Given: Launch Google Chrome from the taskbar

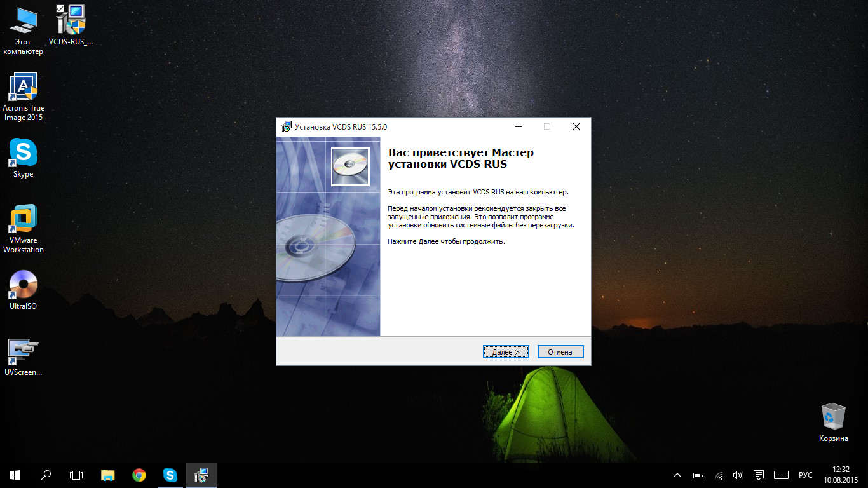Looking at the screenshot, I should 139,475.
